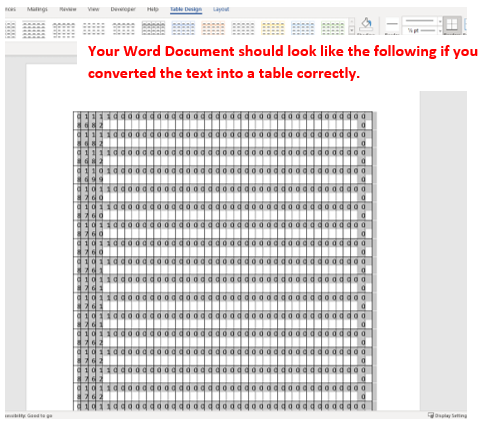Apply the green table style thumbnail
The width and height of the screenshot is (494, 435).
(x=333, y=28)
